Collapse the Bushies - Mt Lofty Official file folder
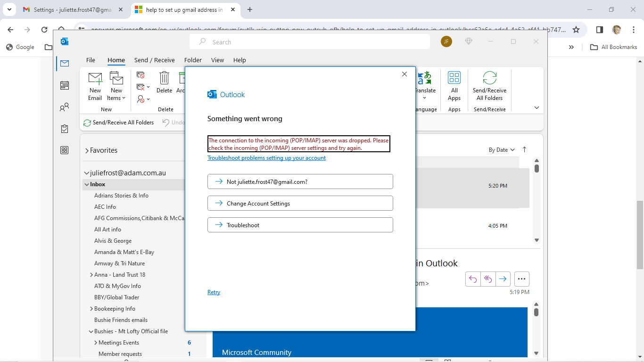 pos(91,331)
